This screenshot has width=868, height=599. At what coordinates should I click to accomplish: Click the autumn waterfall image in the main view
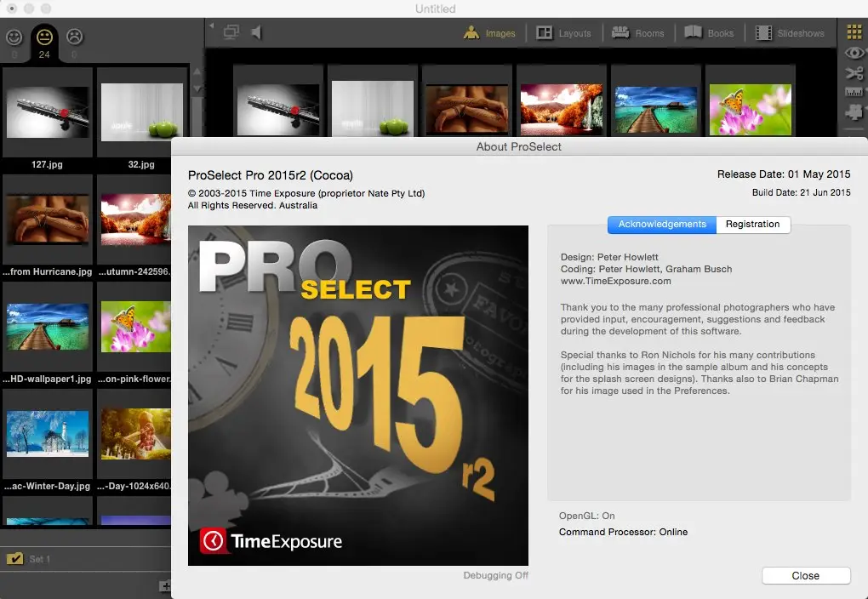pos(562,110)
